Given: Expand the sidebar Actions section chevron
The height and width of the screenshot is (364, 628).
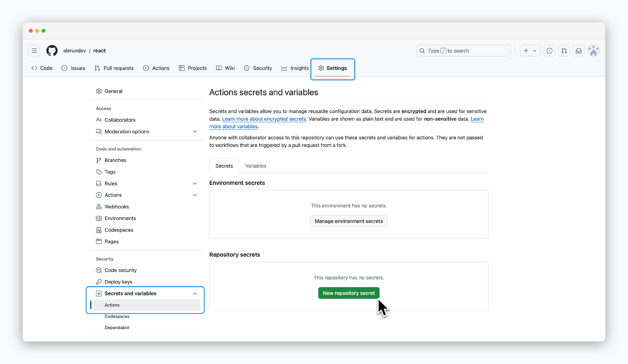Looking at the screenshot, I should 195,195.
